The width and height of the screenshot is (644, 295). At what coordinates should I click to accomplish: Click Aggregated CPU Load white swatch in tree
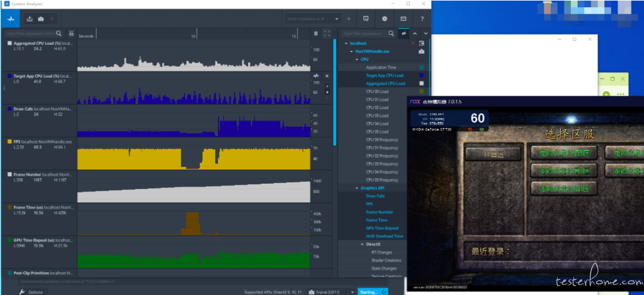click(421, 83)
